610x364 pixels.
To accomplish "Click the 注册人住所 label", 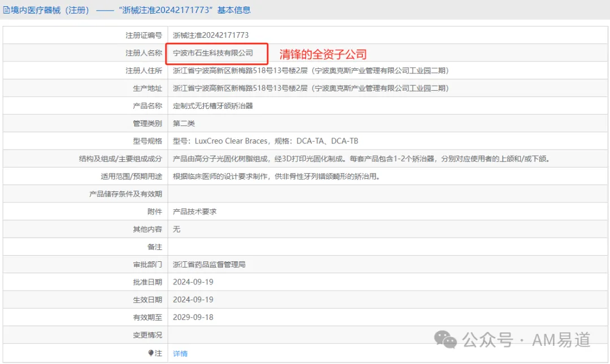I will click(143, 71).
